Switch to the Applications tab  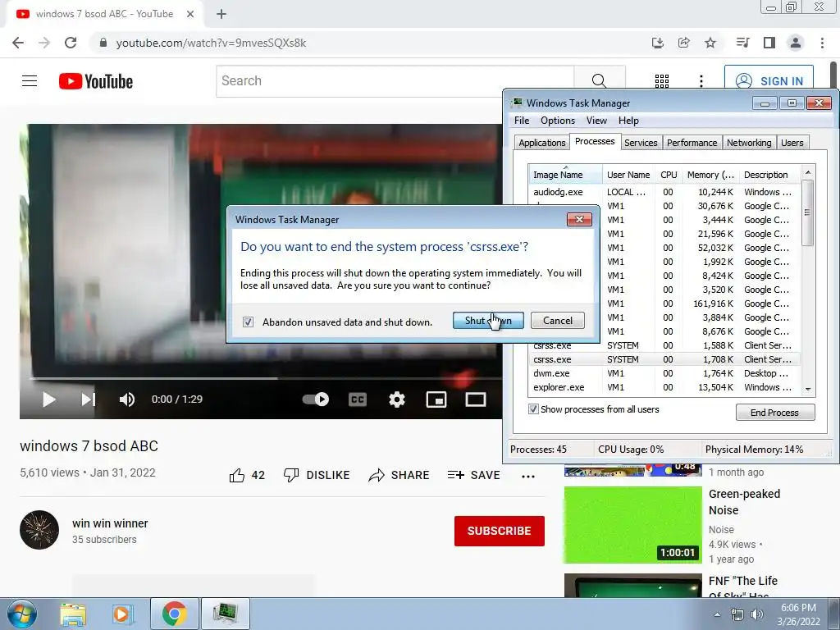[x=541, y=143]
